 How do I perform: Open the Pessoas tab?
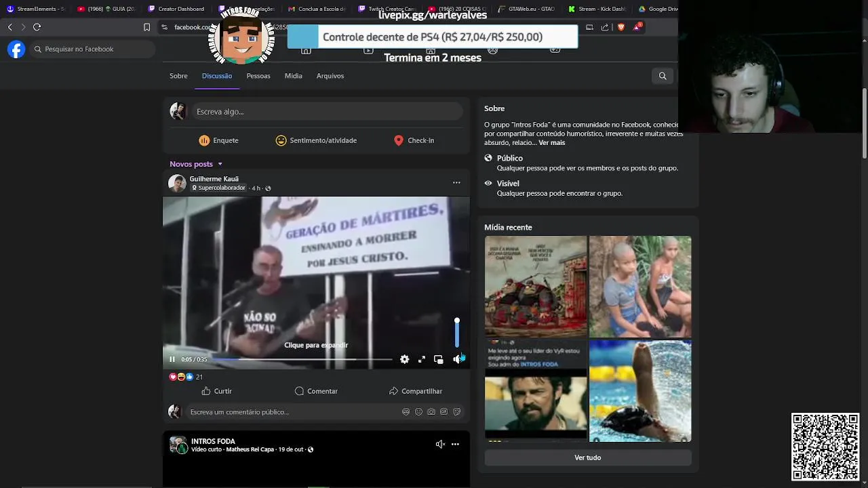[258, 76]
